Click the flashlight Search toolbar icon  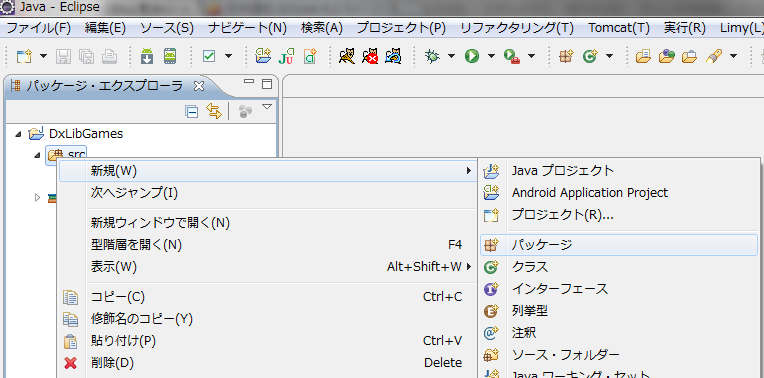tap(714, 57)
